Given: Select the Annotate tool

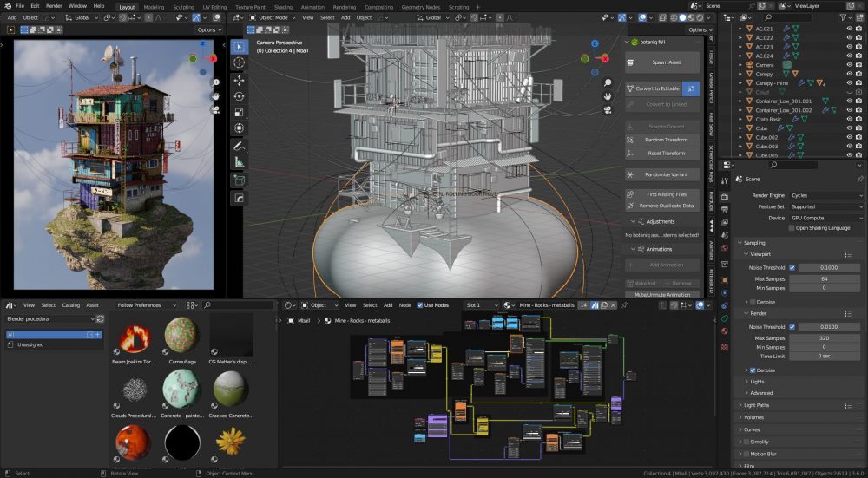Looking at the screenshot, I should point(240,147).
